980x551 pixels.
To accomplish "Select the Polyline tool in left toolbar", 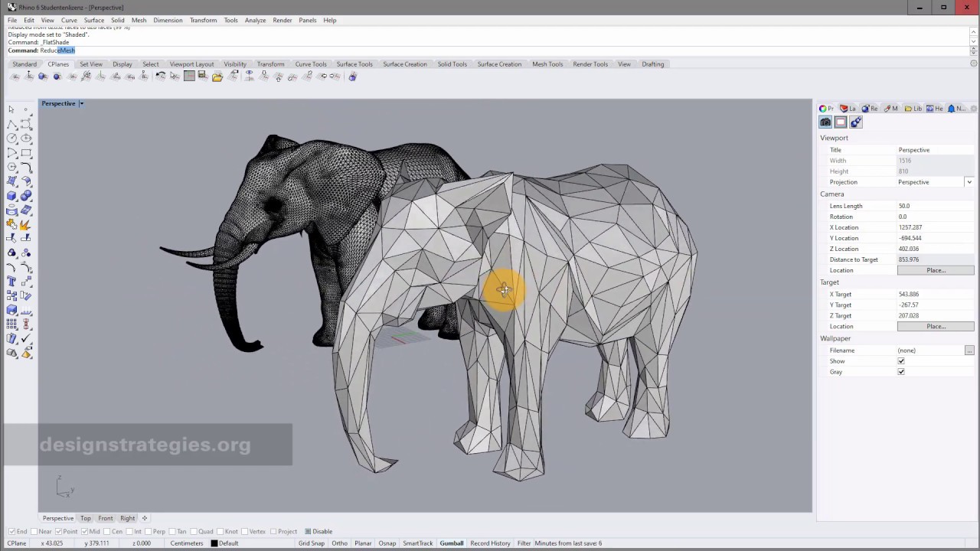I will 11,125.
